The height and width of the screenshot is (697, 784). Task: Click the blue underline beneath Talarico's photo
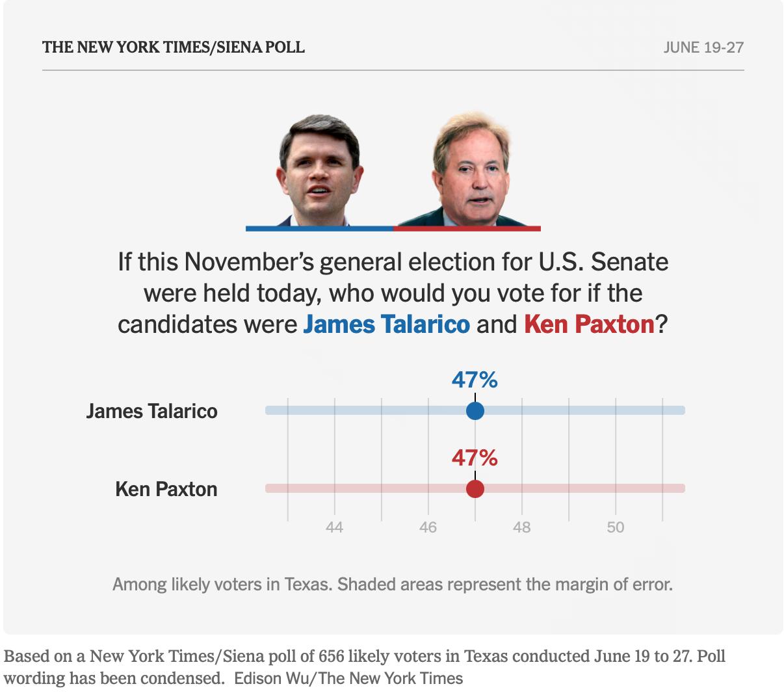(x=319, y=229)
